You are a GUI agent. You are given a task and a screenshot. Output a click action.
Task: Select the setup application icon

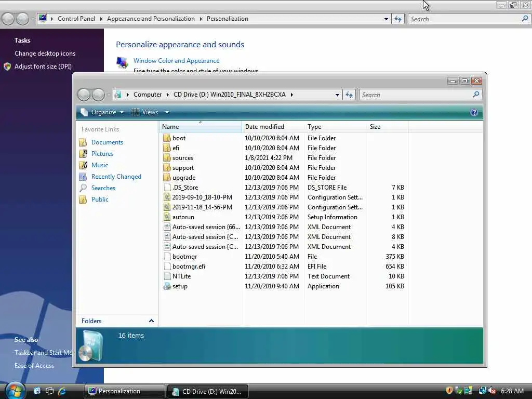pos(167,286)
